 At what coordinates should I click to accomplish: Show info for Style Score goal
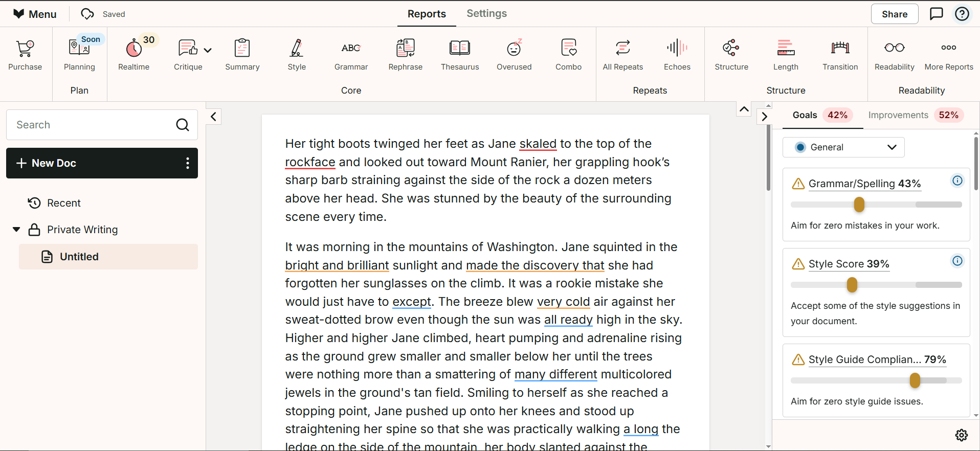(957, 261)
